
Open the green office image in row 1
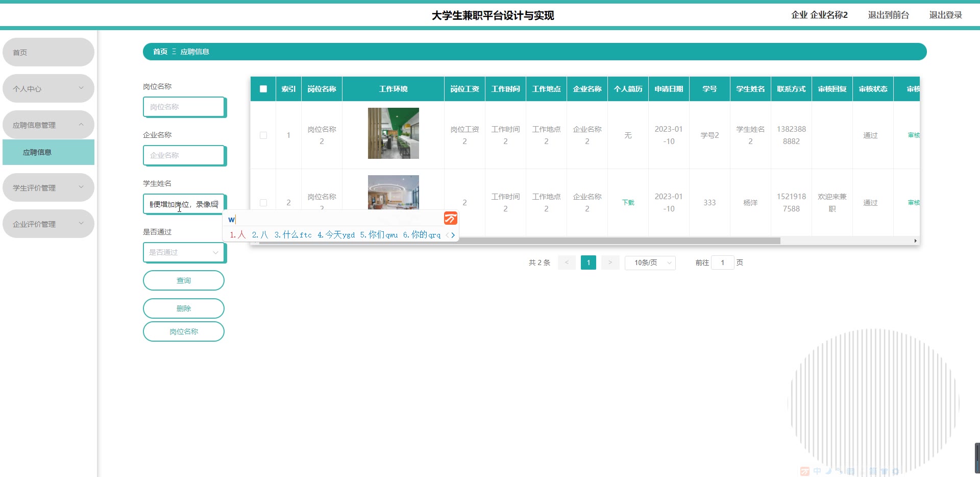(x=393, y=133)
